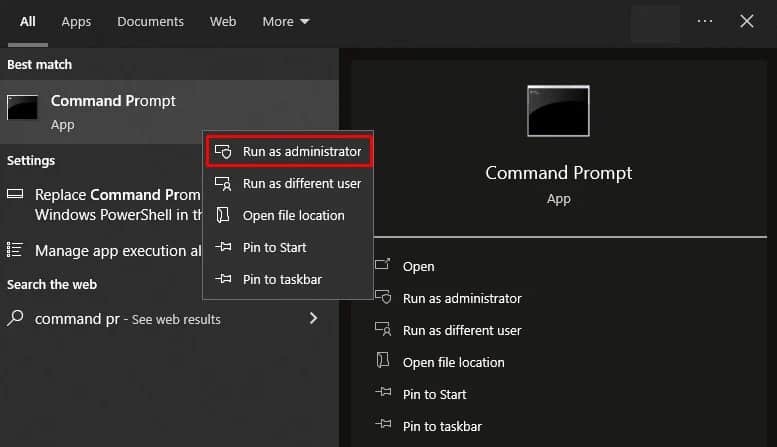
Task: Open command pr web results
Action: (169, 319)
